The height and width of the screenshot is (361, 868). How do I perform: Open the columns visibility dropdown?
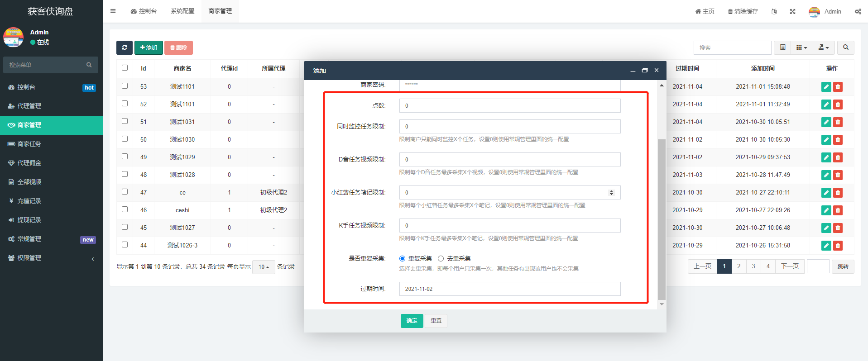801,47
